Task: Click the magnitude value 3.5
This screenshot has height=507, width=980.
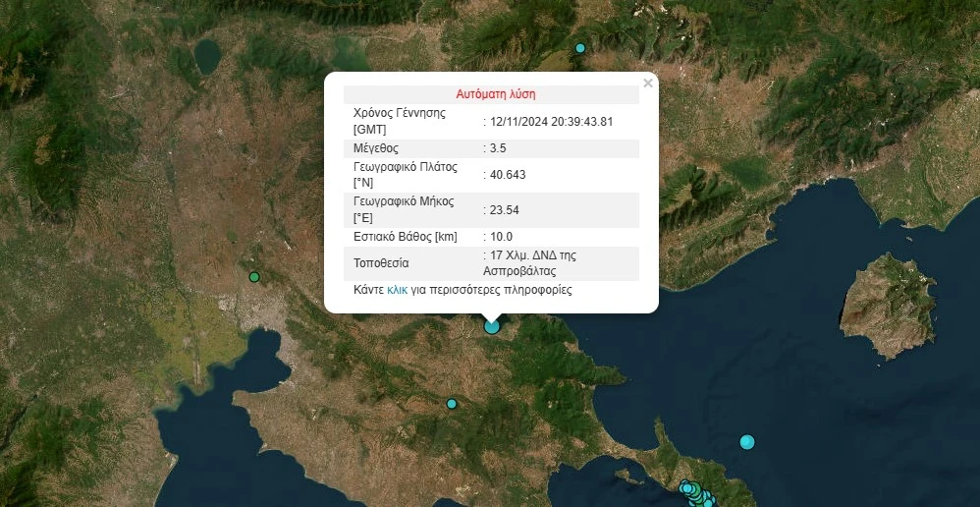Action: [x=496, y=148]
